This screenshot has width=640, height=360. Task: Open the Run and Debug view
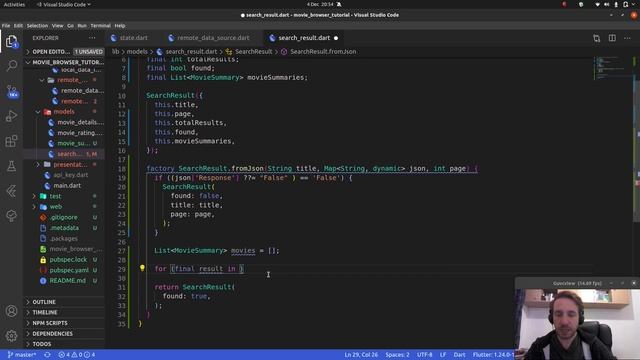pos(11,116)
